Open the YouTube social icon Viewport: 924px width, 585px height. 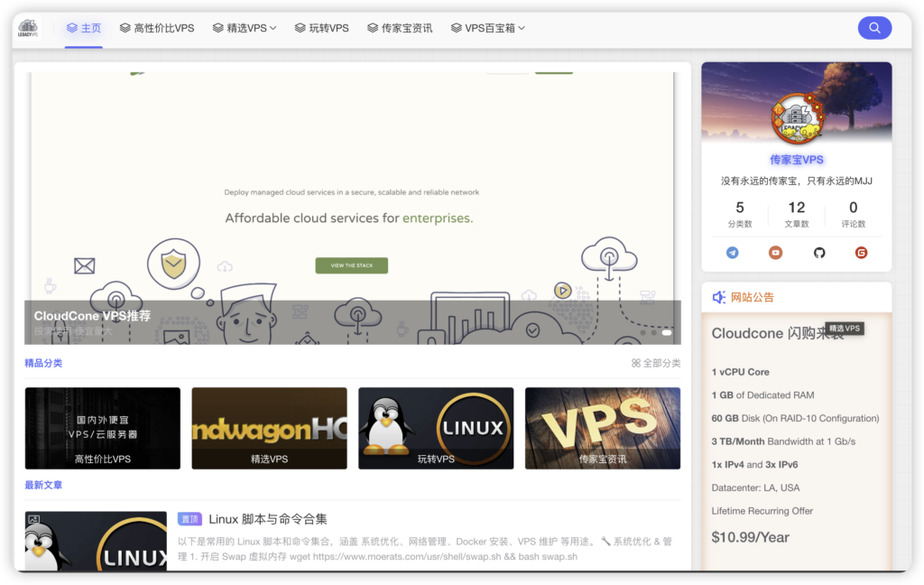point(775,253)
